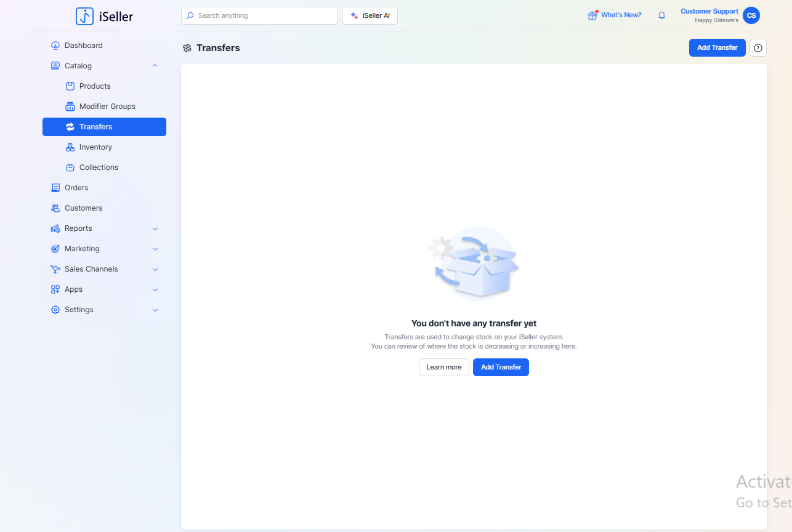This screenshot has width=792, height=532.
Task: Click the What's New gift icon
Action: point(592,15)
